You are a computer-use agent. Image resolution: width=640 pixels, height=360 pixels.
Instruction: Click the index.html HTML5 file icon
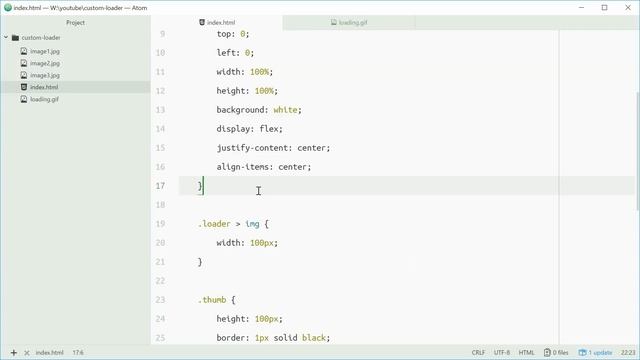(24, 87)
